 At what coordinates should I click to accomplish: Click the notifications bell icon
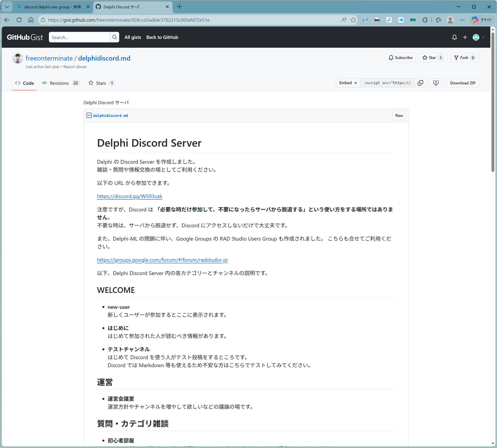tap(454, 37)
